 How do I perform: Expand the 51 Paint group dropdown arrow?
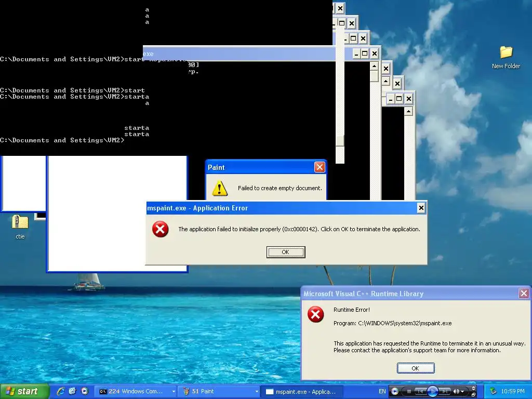pyautogui.click(x=257, y=392)
